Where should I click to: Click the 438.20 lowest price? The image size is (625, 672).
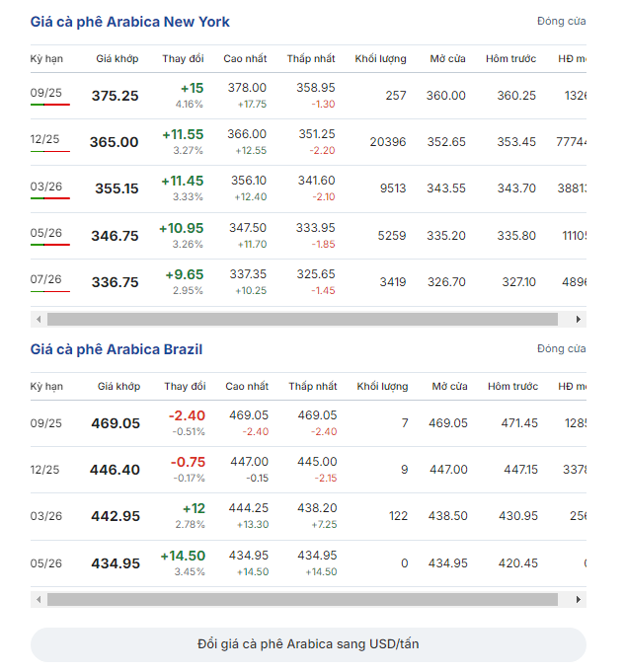coord(317,508)
